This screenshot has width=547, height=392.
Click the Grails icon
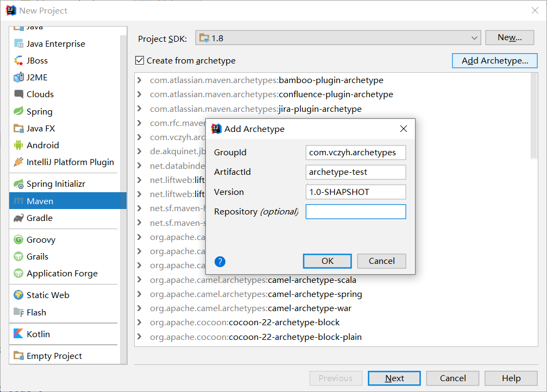pyautogui.click(x=18, y=257)
